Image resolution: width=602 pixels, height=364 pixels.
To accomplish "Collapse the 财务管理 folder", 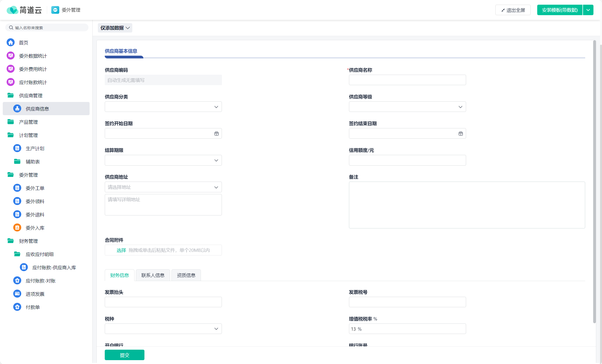I will [10, 241].
